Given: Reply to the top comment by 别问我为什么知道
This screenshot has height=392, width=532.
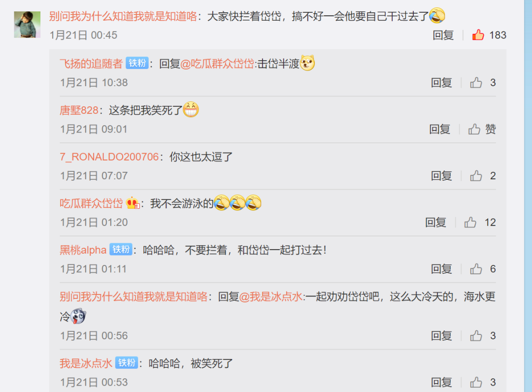Looking at the screenshot, I should tap(443, 35).
